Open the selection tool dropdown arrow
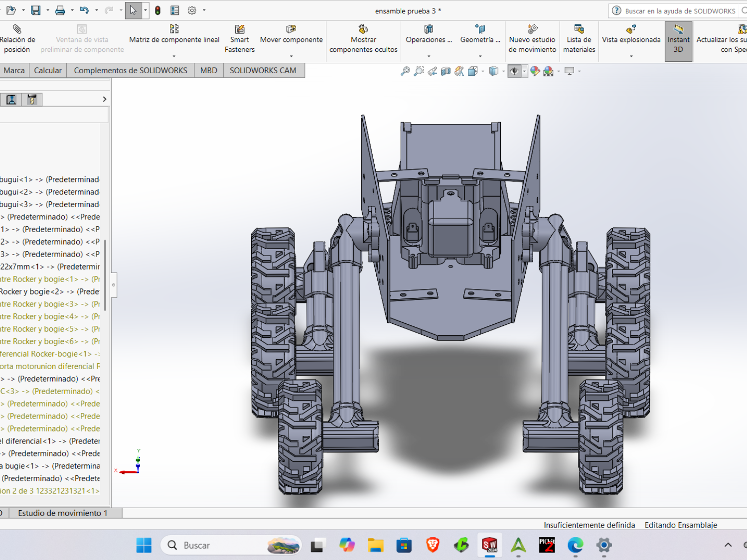 pos(146,10)
